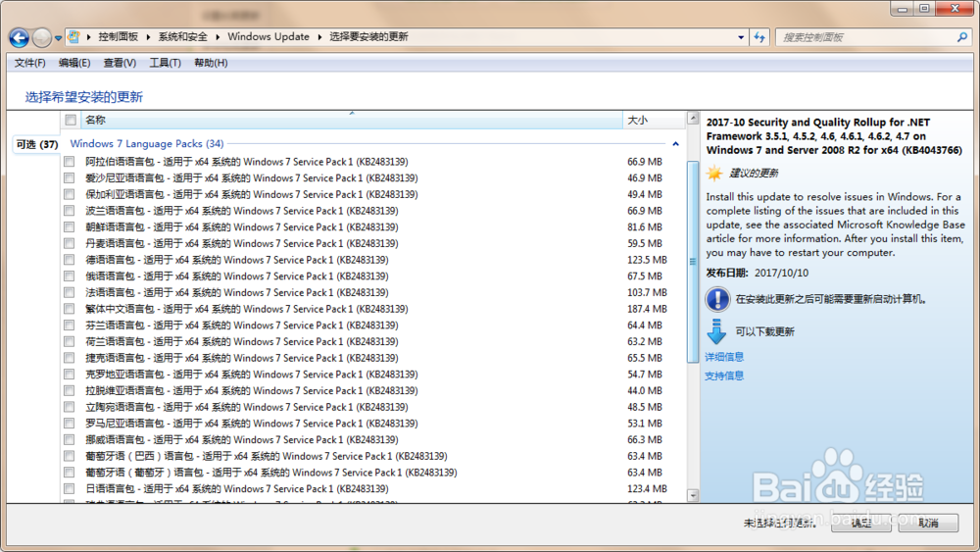Image resolution: width=980 pixels, height=552 pixels.
Task: Click the search magnifier icon
Action: (x=962, y=37)
